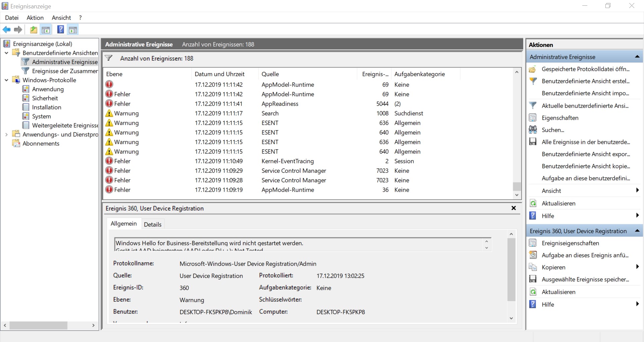Click the Ereignisanzeige (Lokal) root icon
644x342 pixels.
coord(7,44)
